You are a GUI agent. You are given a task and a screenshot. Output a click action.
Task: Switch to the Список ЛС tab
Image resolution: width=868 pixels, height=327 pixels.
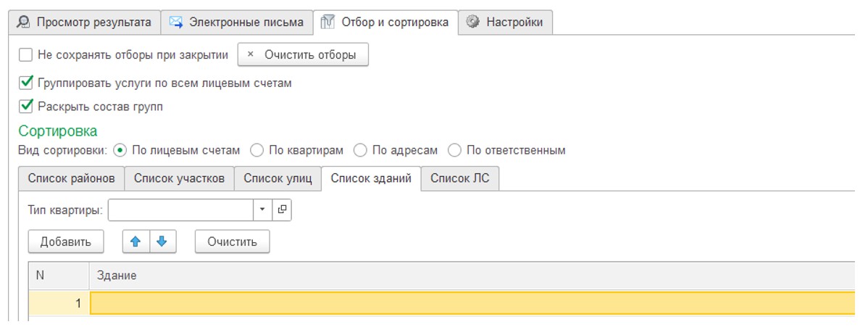[x=460, y=178]
